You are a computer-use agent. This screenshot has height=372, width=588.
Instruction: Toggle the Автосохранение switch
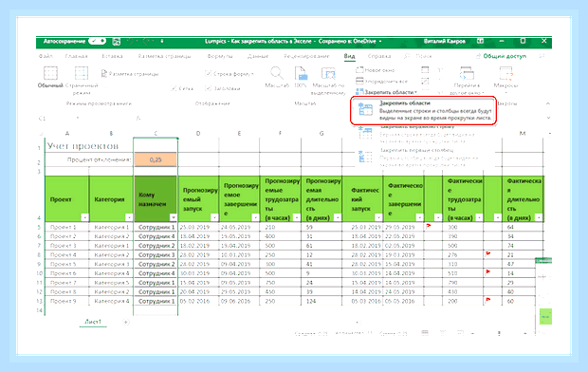[97, 41]
